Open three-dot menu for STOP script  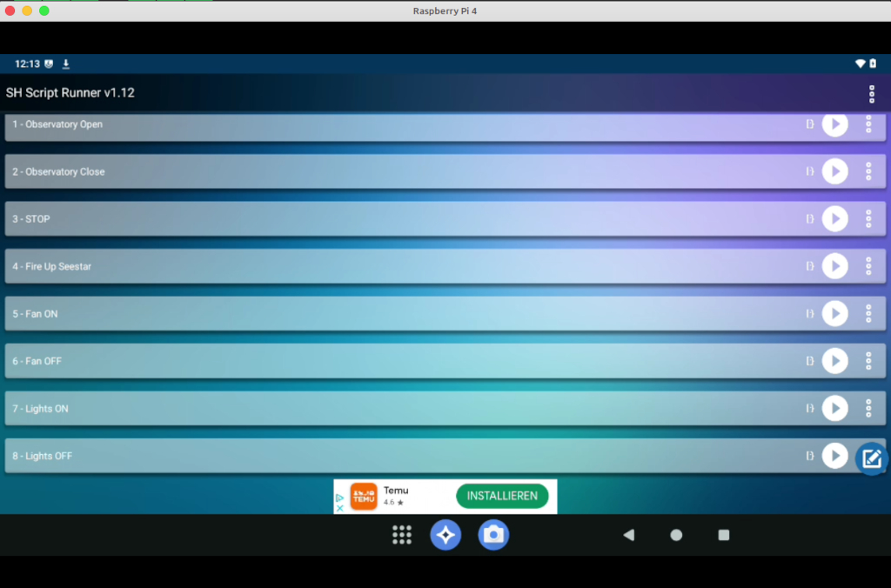pyautogui.click(x=868, y=219)
